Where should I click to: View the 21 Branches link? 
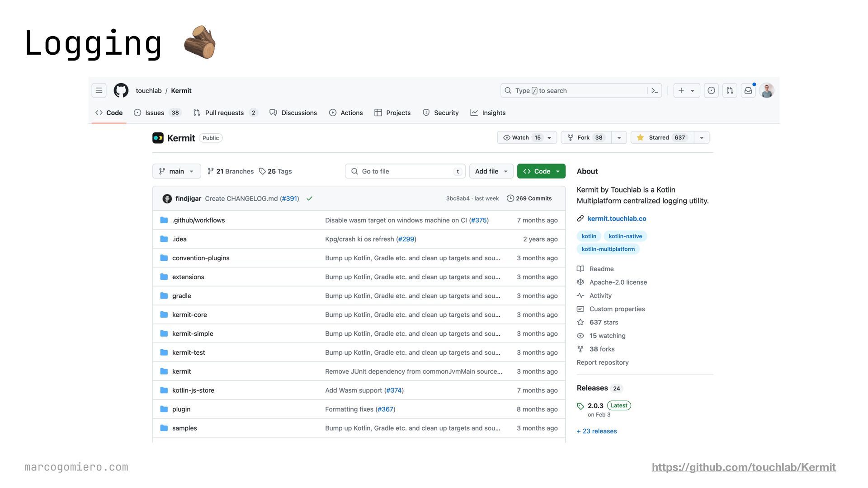point(231,171)
